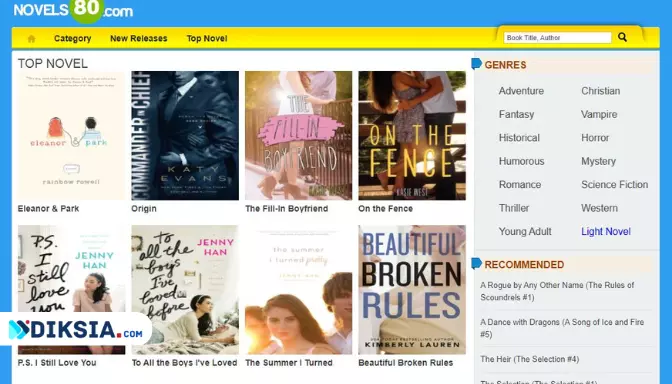Select the Light Novel genre
Viewport: 672px width, 384px height.
tap(606, 231)
